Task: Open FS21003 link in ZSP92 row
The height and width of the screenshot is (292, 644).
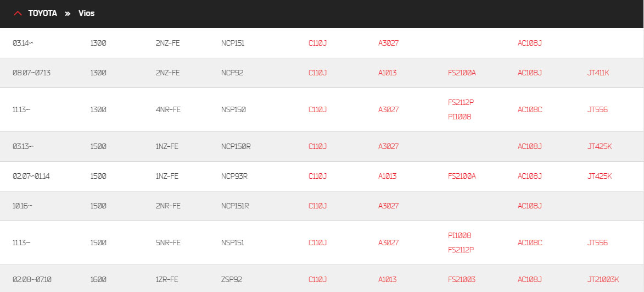Action: (x=462, y=280)
